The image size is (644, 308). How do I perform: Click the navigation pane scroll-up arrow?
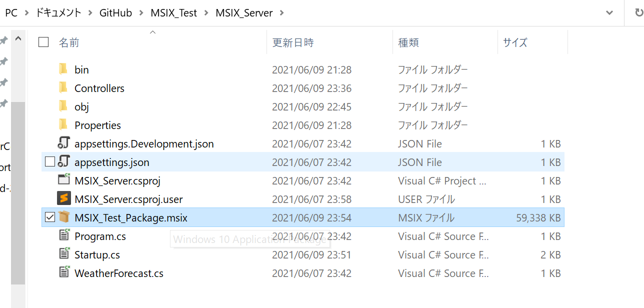point(18,38)
